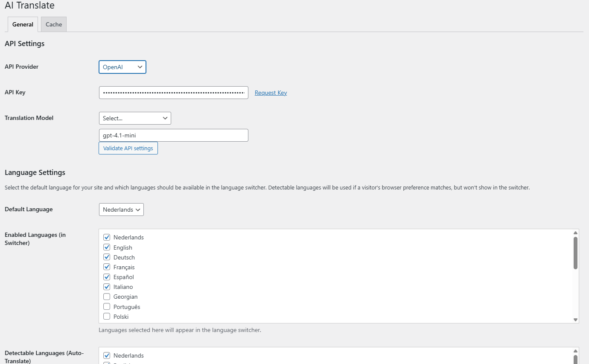589x364 pixels.
Task: Enable the Polski language checkbox
Action: click(107, 317)
